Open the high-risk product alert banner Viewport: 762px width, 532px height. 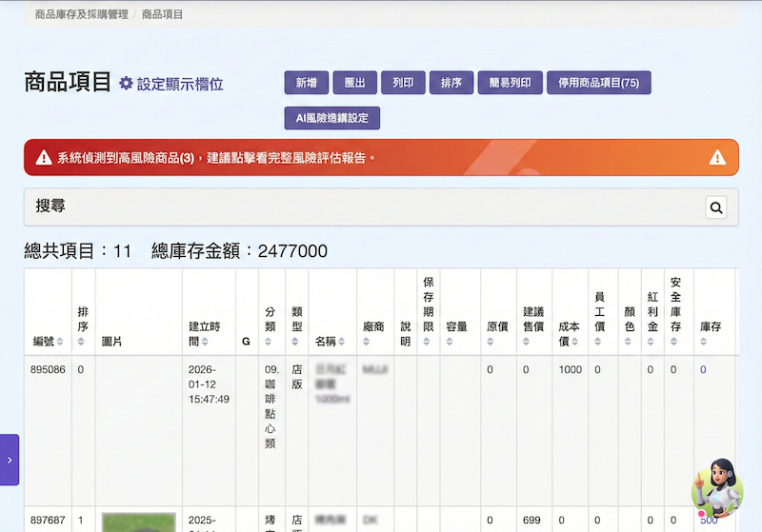pyautogui.click(x=381, y=157)
